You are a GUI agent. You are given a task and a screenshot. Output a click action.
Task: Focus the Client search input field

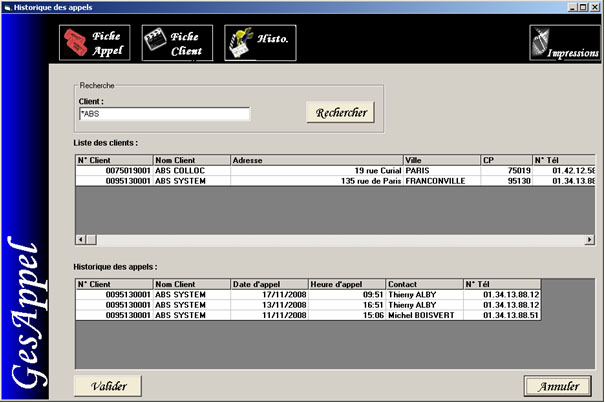164,114
